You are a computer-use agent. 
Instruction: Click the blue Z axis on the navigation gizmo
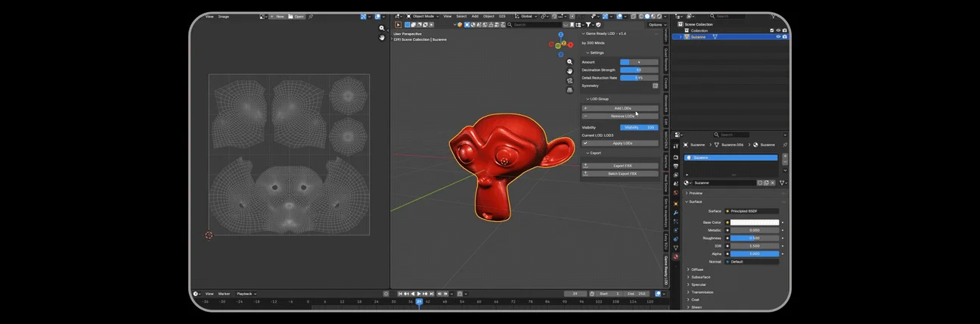coord(560,34)
